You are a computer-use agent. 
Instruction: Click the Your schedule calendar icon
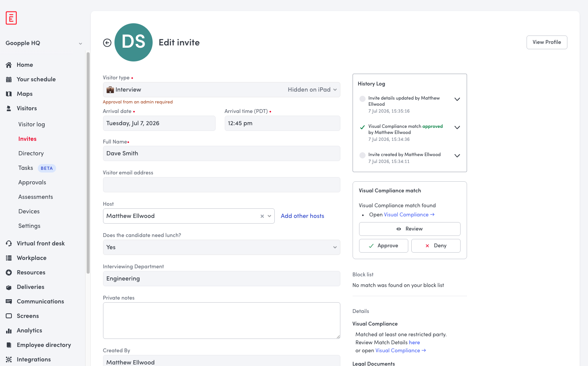pyautogui.click(x=9, y=79)
